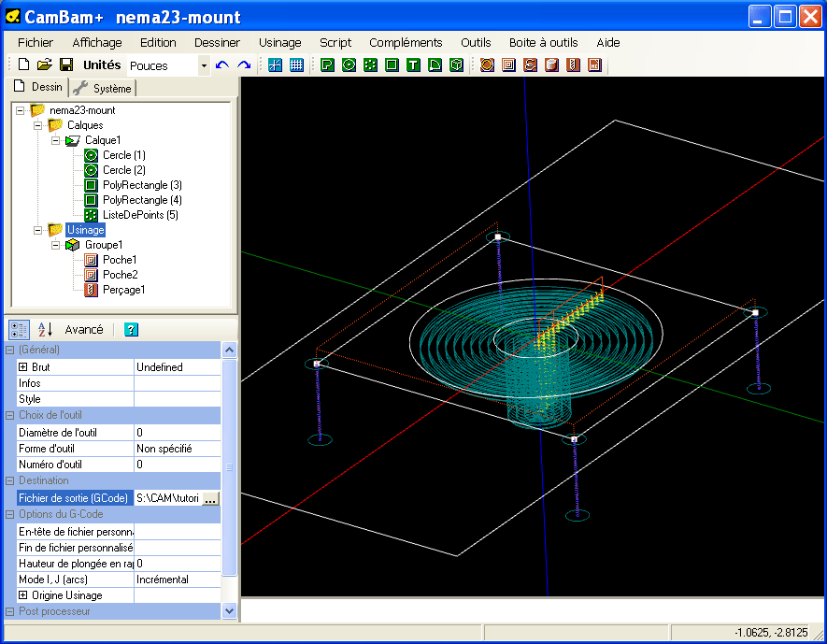This screenshot has height=644, width=827.
Task: Add a Profile machining operation
Action: 488,64
